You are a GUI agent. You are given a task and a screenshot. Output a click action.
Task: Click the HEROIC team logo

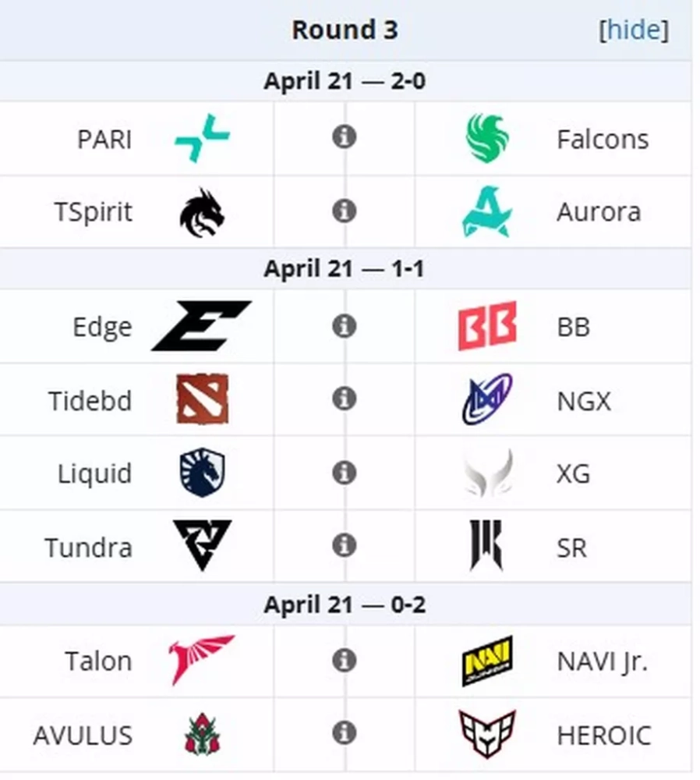[x=487, y=734]
